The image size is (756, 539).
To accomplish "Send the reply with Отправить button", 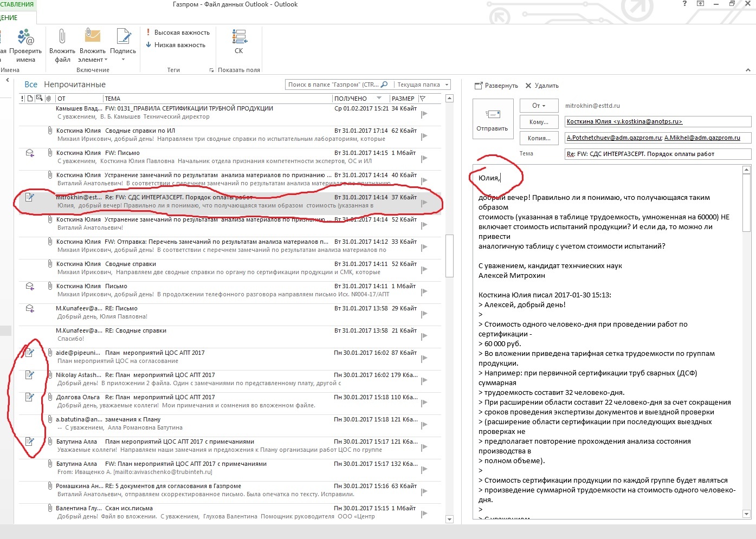I will click(492, 120).
